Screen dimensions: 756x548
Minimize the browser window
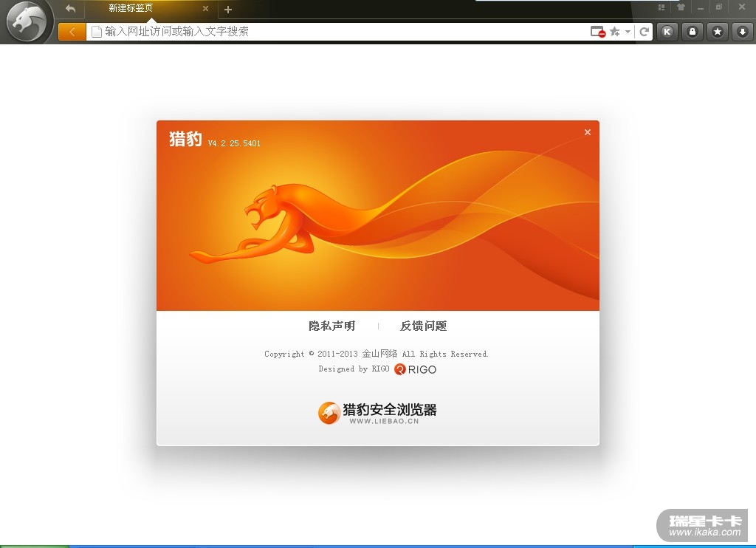pyautogui.click(x=700, y=8)
